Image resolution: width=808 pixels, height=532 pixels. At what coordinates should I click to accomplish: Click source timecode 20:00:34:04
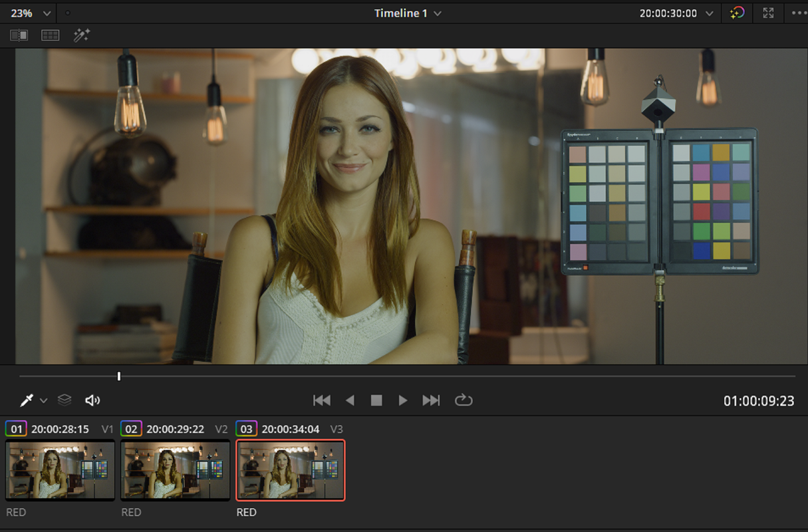pos(291,429)
